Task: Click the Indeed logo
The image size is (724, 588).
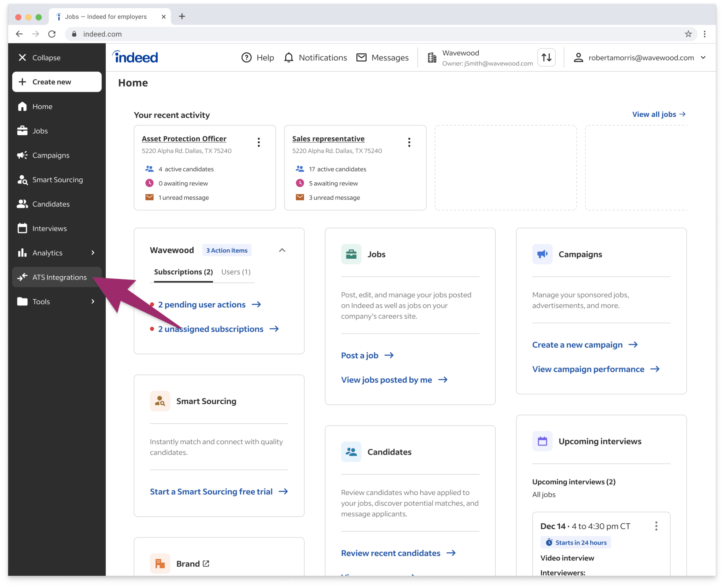Action: [135, 57]
